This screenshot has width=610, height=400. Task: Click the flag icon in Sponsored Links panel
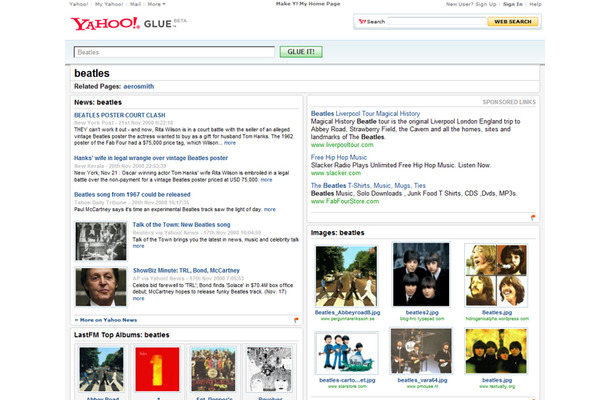click(533, 218)
